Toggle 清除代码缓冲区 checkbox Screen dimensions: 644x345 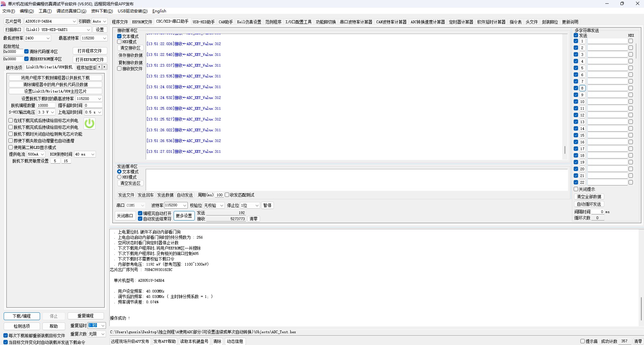(x=26, y=51)
